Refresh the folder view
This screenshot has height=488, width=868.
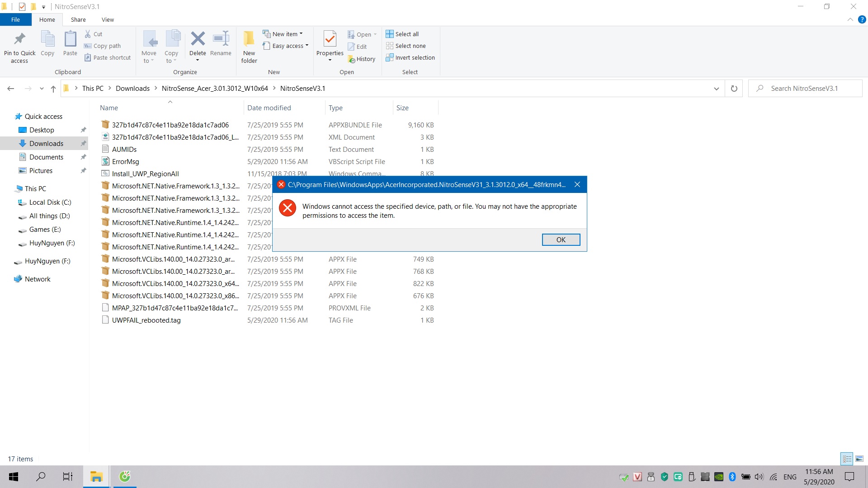pyautogui.click(x=734, y=89)
